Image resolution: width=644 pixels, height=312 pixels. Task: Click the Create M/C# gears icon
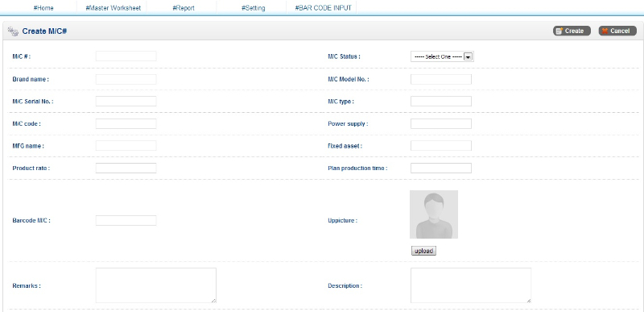(13, 31)
